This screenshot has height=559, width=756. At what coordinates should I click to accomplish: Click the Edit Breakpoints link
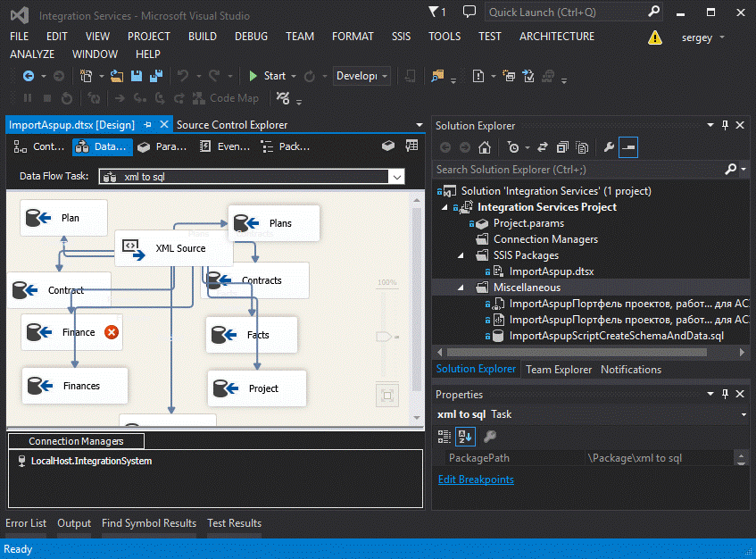click(x=476, y=480)
